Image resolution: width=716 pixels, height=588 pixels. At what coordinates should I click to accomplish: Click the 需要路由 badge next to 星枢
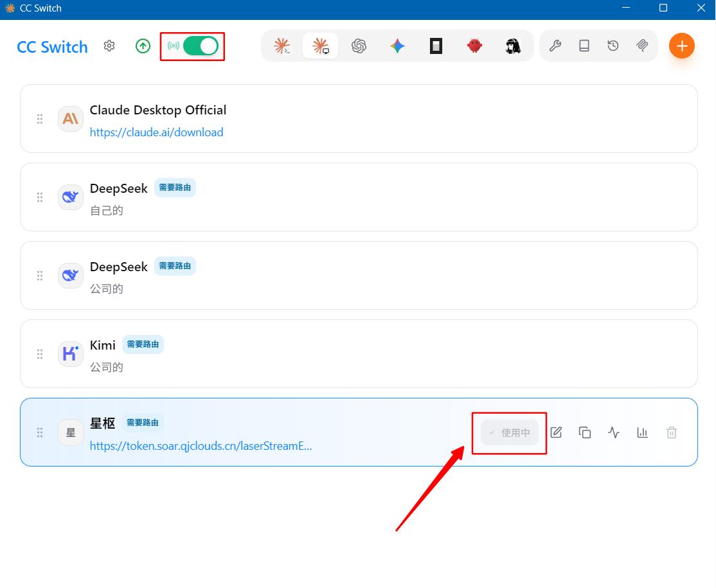(x=143, y=423)
